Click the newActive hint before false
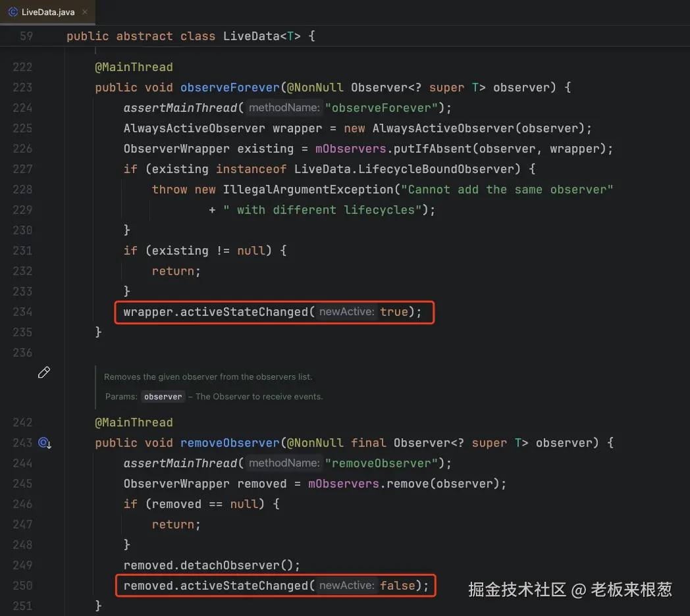 [347, 585]
